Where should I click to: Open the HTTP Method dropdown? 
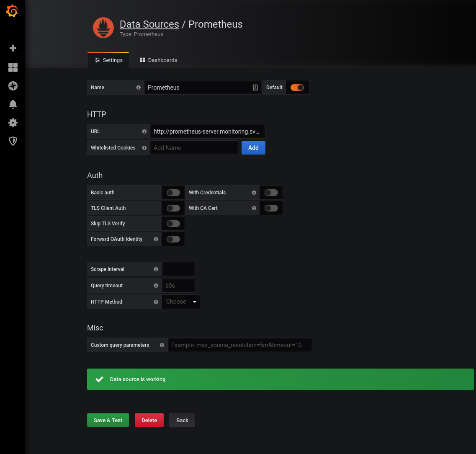[x=181, y=302]
